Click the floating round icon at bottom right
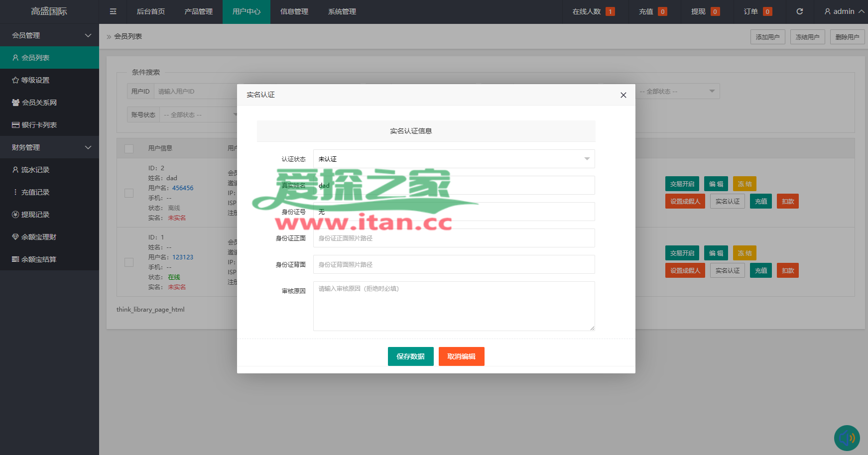The width and height of the screenshot is (868, 455). [847, 438]
